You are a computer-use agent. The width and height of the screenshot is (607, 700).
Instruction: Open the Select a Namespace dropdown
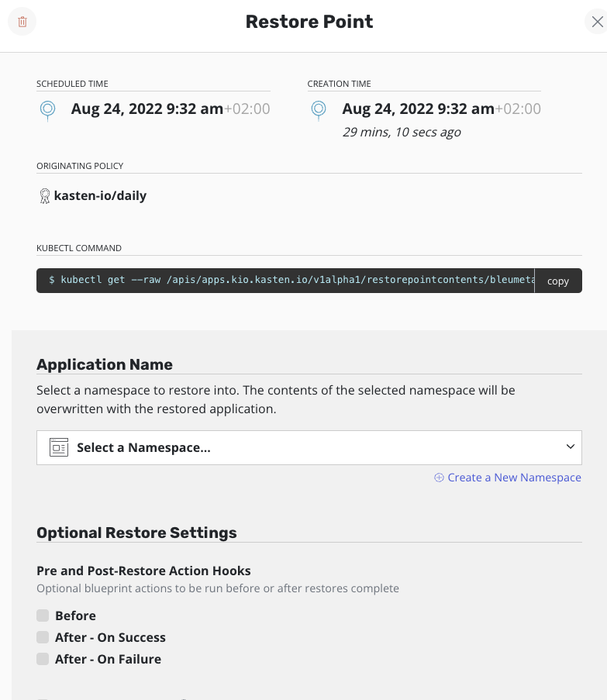click(x=309, y=447)
